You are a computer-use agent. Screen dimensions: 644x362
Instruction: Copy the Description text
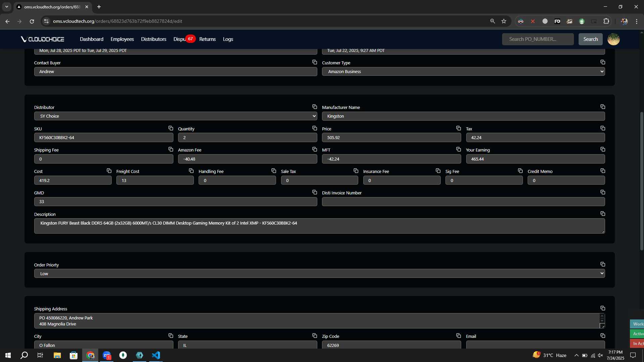tap(602, 214)
